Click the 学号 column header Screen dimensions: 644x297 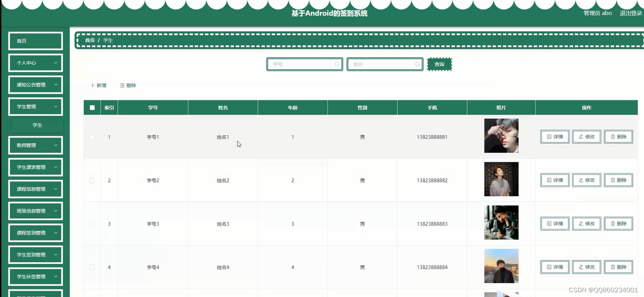pos(153,108)
